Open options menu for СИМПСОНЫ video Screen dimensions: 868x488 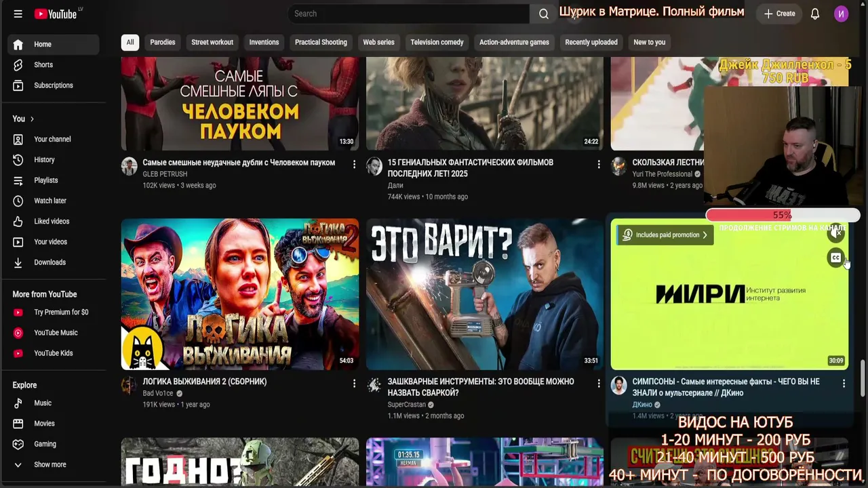pyautogui.click(x=844, y=384)
